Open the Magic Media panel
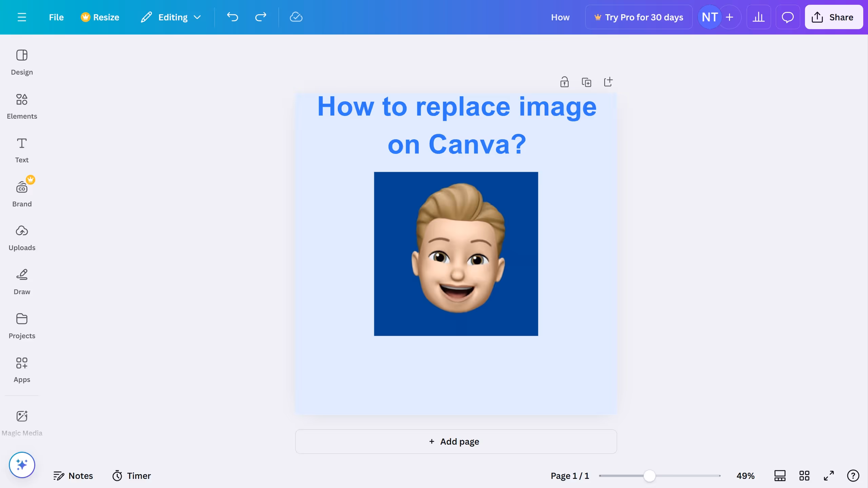The height and width of the screenshot is (488, 868). click(22, 422)
